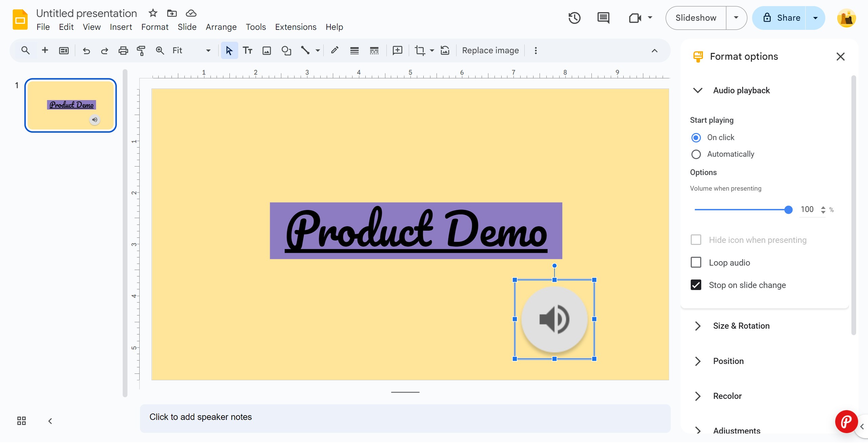
Task: Show all comments icon
Action: click(603, 18)
